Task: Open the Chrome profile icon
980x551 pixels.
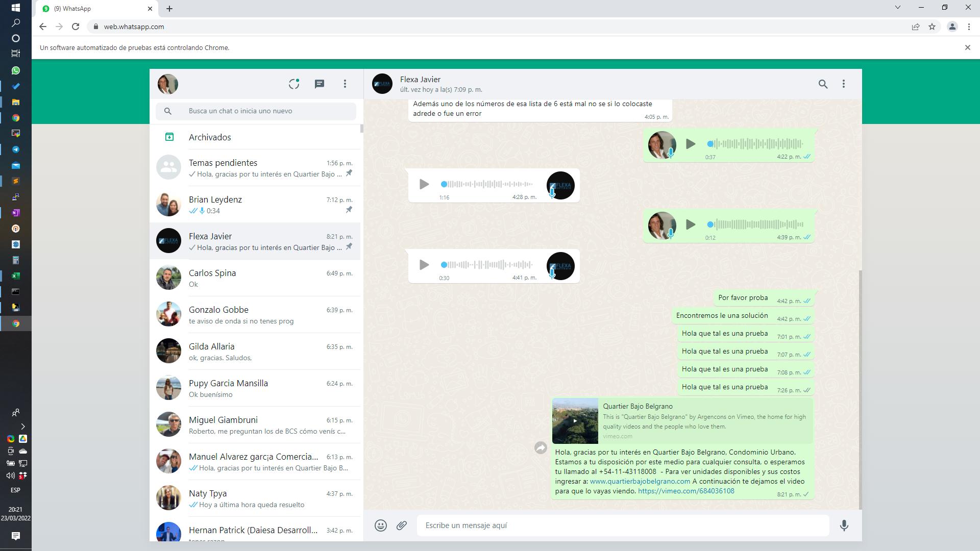Action: point(952,27)
